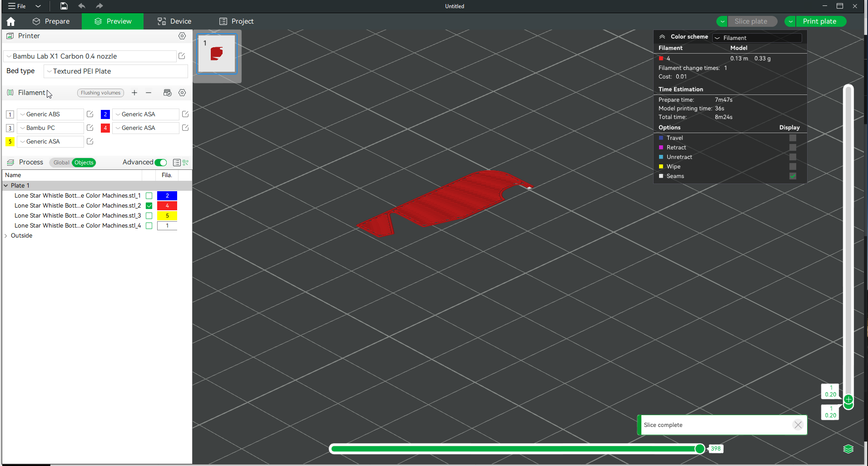The image size is (868, 466).
Task: Open the File menu
Action: point(17,6)
